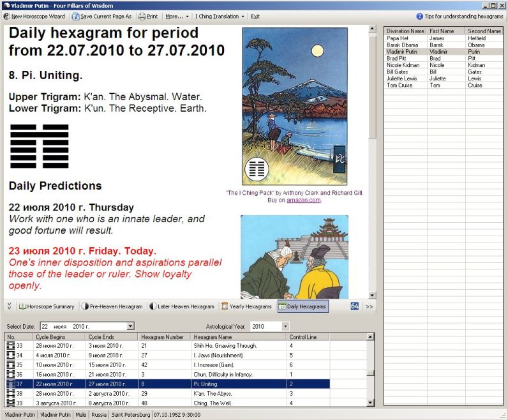Select row Chun. Difficulty in Infancy
Image resolution: width=508 pixels, height=420 pixels.
pyautogui.click(x=167, y=374)
